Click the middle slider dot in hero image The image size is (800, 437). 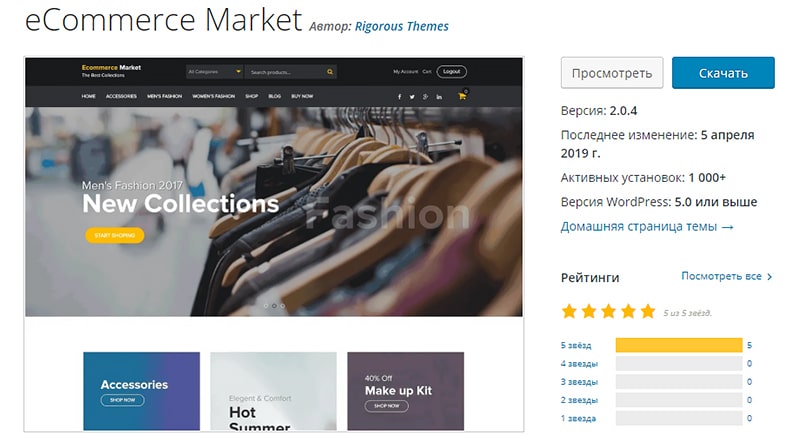coord(274,306)
